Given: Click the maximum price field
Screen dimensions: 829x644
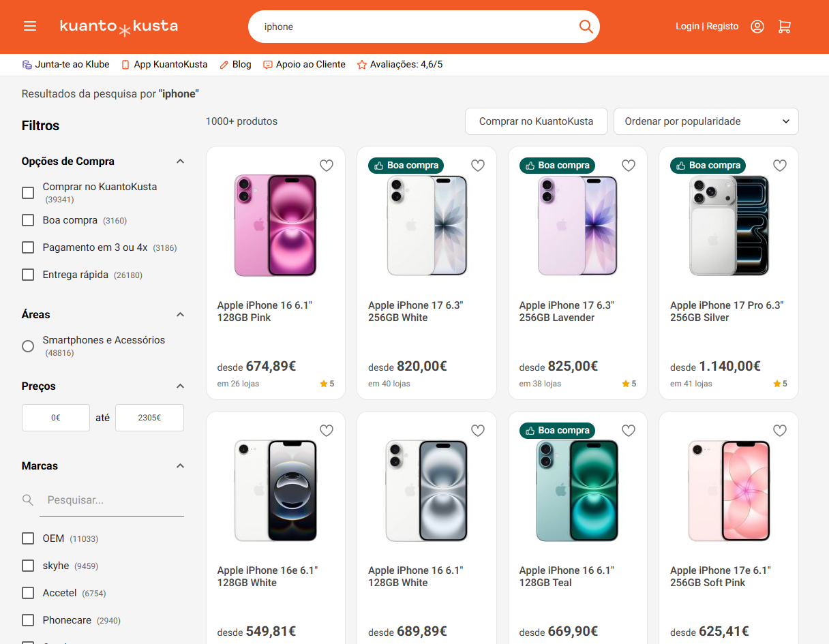Looking at the screenshot, I should 149,418.
